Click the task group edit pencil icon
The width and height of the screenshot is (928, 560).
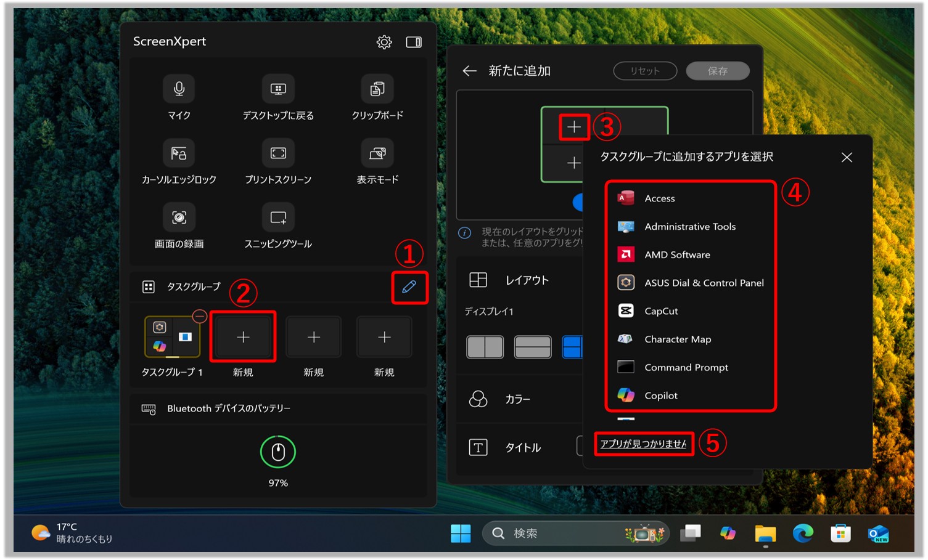click(409, 286)
